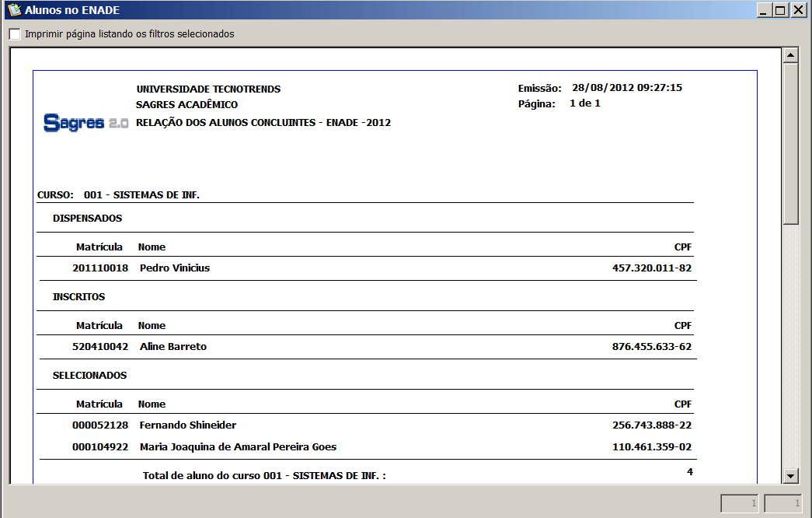Viewport: 812px width, 518px height.
Task: Click the INSCRITOS section heading
Action: coord(78,297)
